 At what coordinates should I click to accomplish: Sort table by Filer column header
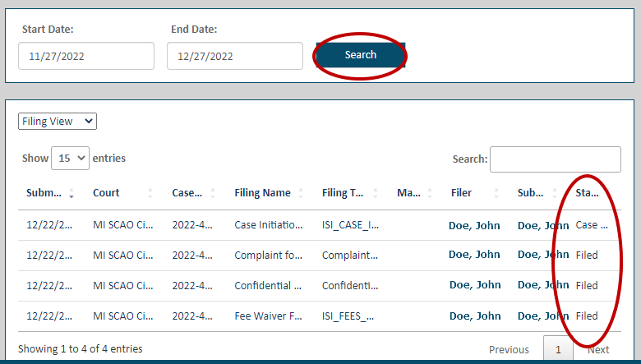point(461,193)
